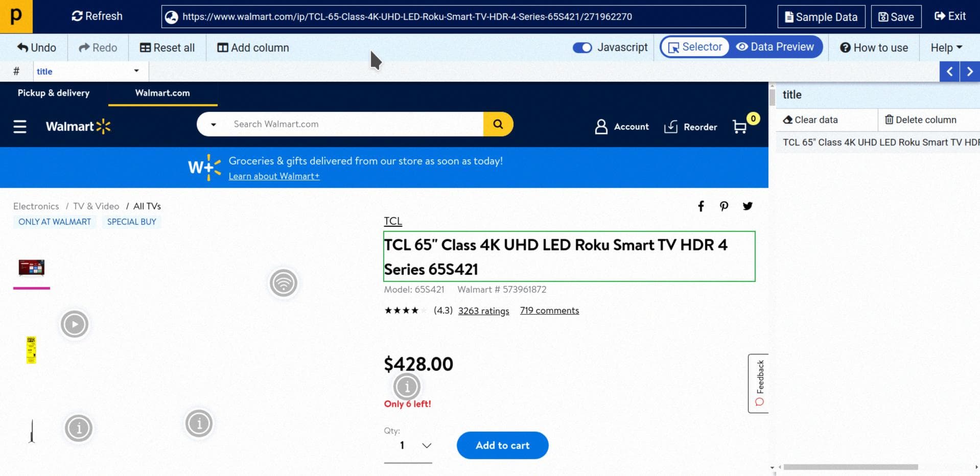The image size is (980, 476).
Task: Click the Pinterest share icon
Action: (x=724, y=206)
